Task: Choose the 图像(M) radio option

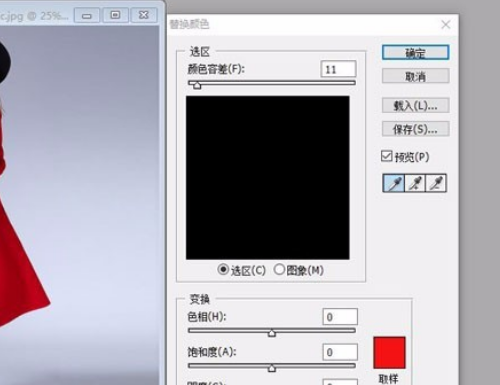Action: 279,269
